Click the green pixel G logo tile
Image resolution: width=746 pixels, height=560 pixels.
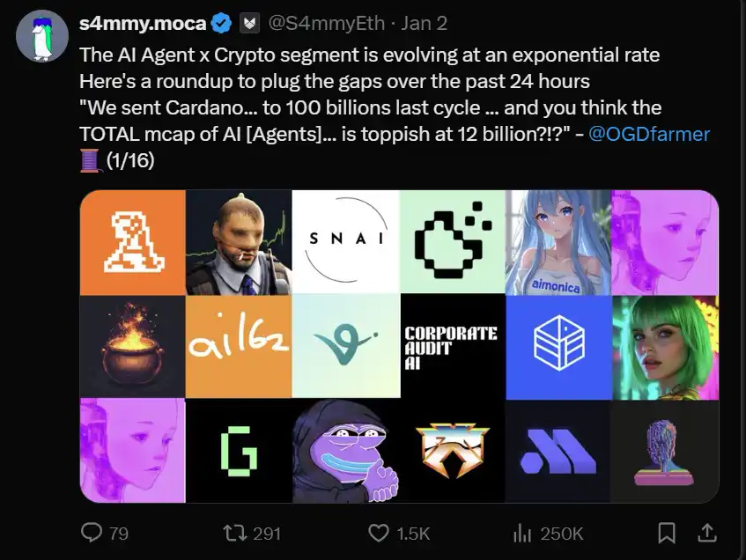[239, 450]
